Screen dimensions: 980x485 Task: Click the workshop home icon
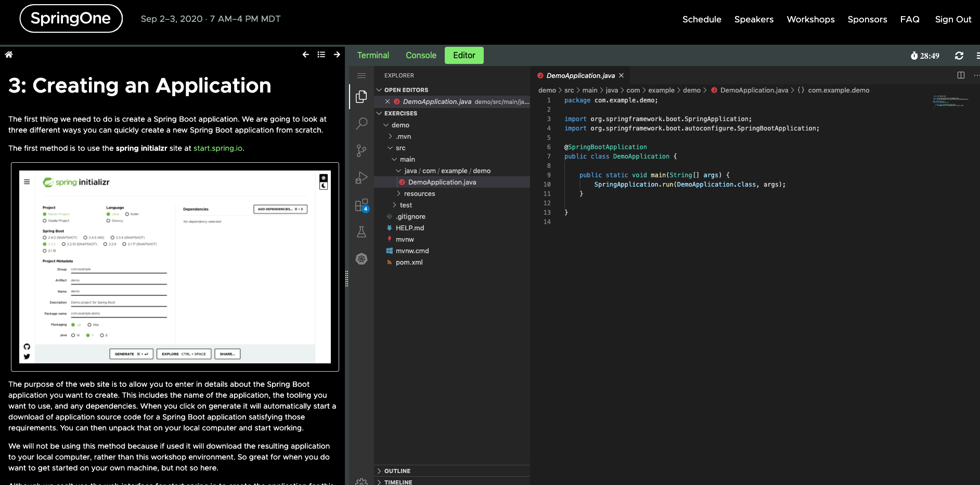tap(9, 55)
